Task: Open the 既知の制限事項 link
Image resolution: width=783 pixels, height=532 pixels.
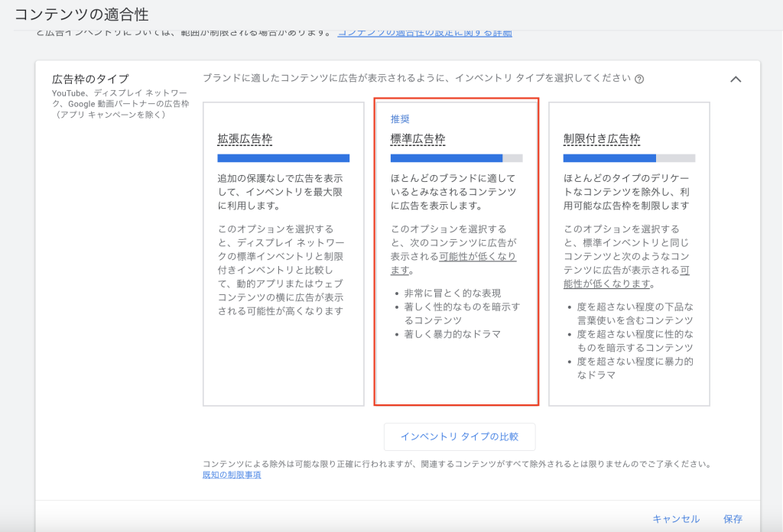Action: (232, 475)
